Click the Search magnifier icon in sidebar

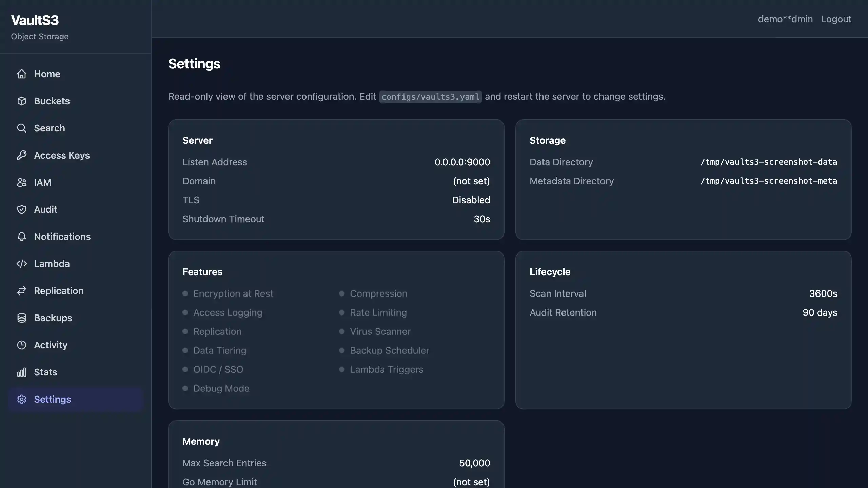[22, 128]
